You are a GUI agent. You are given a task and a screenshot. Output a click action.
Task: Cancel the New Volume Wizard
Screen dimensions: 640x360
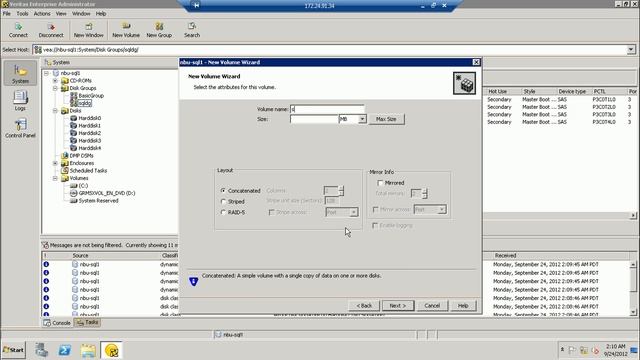click(432, 306)
